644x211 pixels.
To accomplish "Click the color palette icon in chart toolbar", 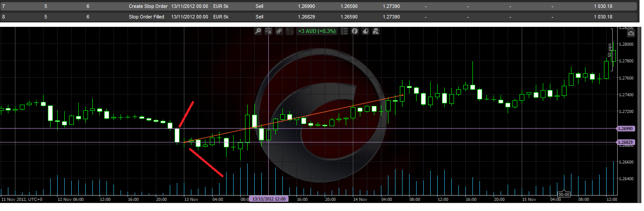I will tap(365, 31).
